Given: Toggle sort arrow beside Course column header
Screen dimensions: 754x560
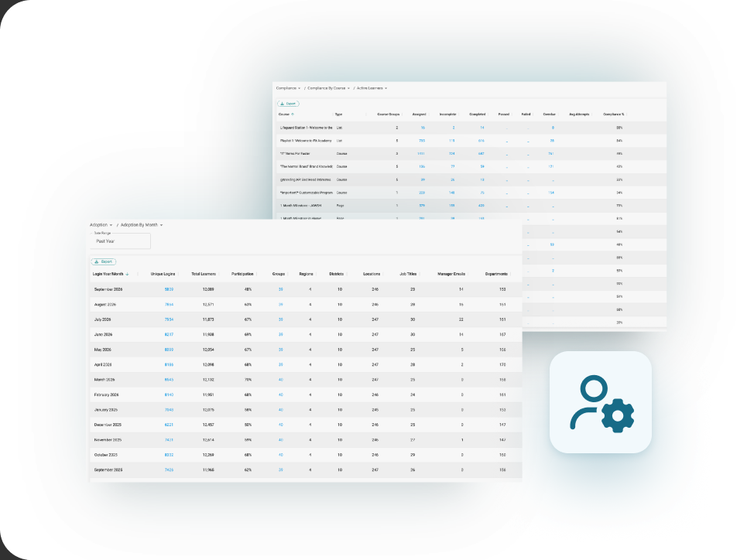Looking at the screenshot, I should pos(293,114).
